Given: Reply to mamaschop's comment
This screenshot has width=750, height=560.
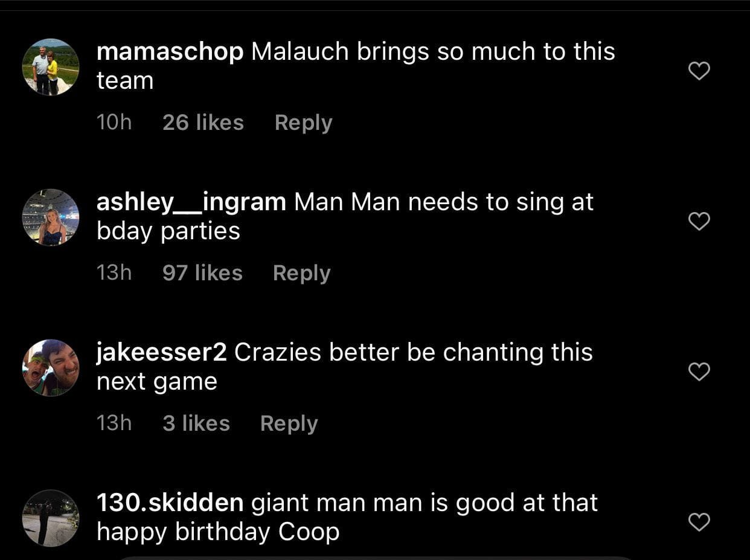Looking at the screenshot, I should point(303,123).
